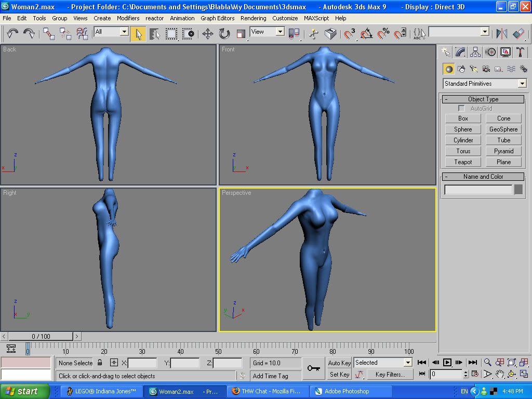The width and height of the screenshot is (532, 399).
Task: Switch to Adobe Photoshop in the taskbar
Action: 351,392
